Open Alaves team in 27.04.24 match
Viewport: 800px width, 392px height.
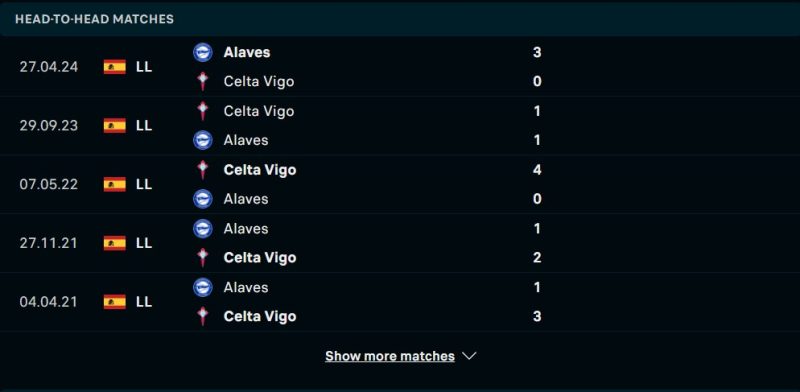click(247, 52)
